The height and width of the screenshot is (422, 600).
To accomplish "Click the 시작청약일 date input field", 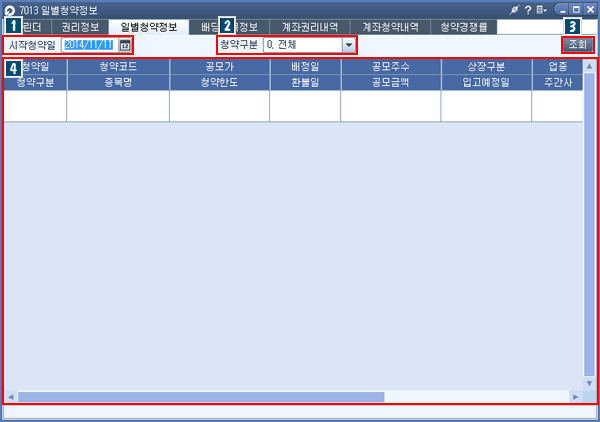I will point(90,45).
